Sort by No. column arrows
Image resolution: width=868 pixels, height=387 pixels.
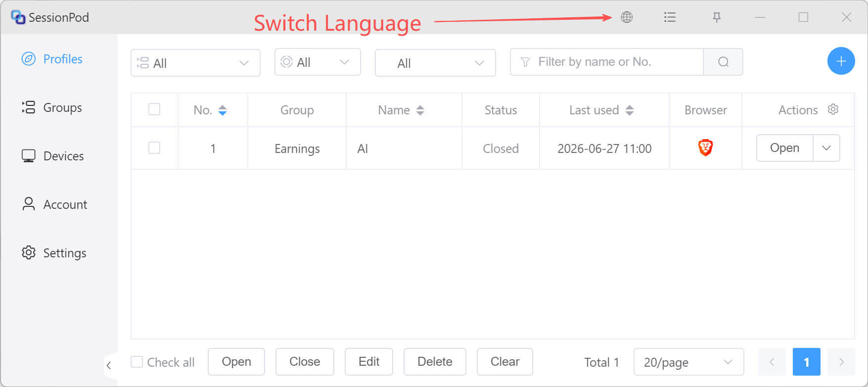(223, 110)
